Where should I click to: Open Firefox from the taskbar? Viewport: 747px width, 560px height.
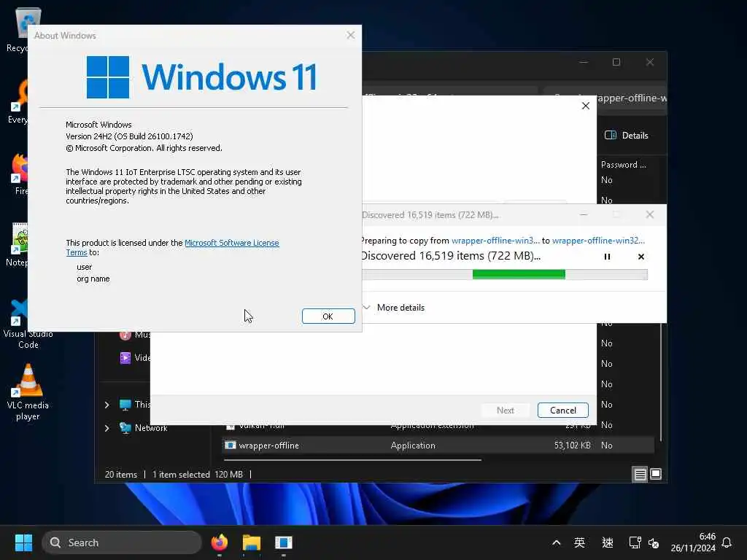[220, 542]
